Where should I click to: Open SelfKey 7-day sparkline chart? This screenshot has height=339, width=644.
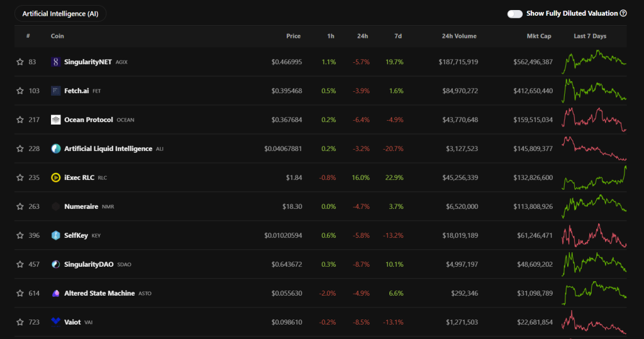(x=594, y=235)
